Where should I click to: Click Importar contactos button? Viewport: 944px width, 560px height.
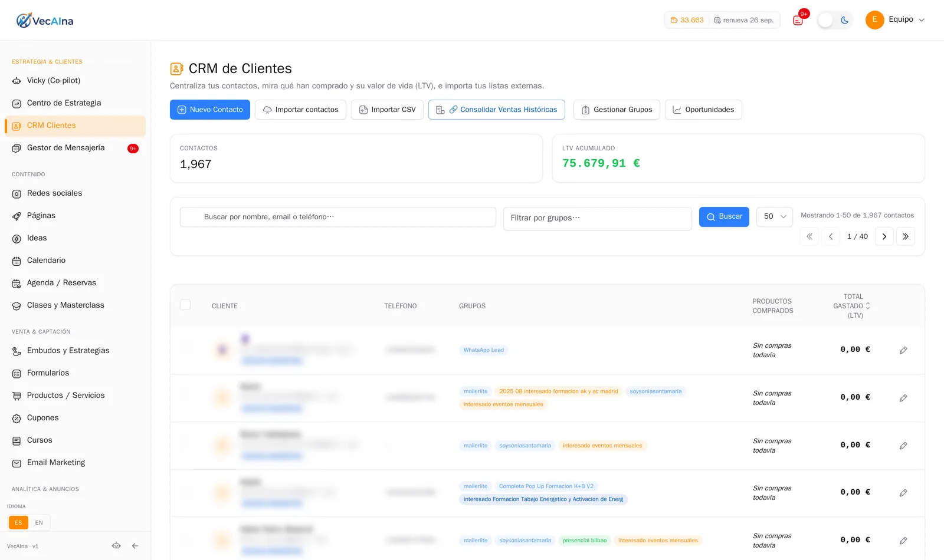[x=301, y=110]
